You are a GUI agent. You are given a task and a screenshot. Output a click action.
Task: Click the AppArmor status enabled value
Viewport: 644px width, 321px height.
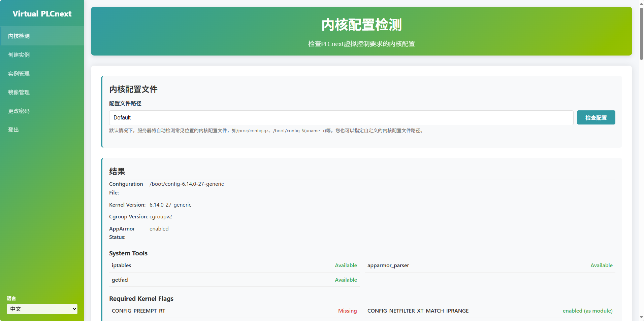(159, 229)
